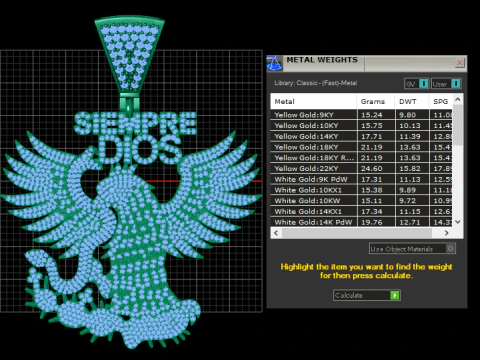Click the scroll left arrow of metal list
Viewport: 480px width, 360px height.
[276, 233]
